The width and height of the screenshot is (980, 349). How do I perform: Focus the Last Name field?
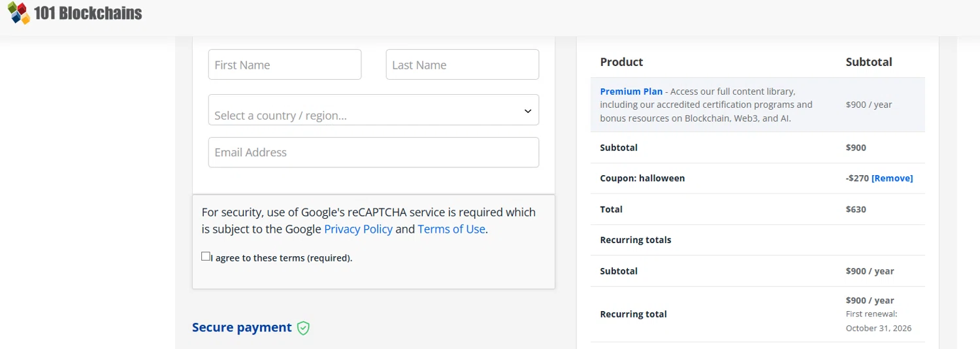462,65
